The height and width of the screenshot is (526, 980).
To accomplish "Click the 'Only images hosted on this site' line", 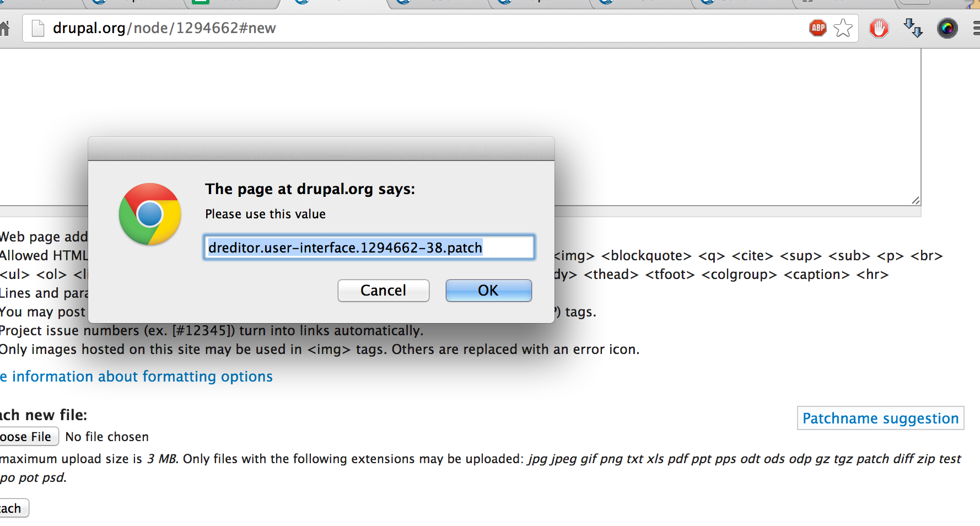I will click(x=320, y=350).
